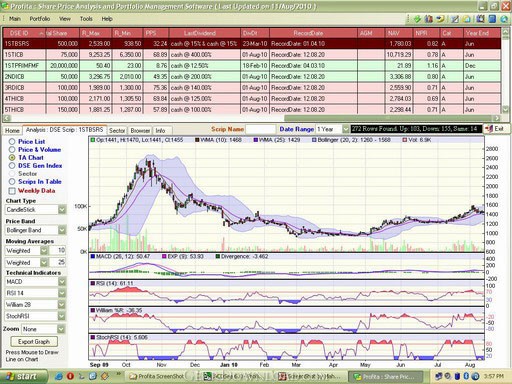Click the Export Graph button
Image resolution: width=512 pixels, height=384 pixels.
(34, 342)
